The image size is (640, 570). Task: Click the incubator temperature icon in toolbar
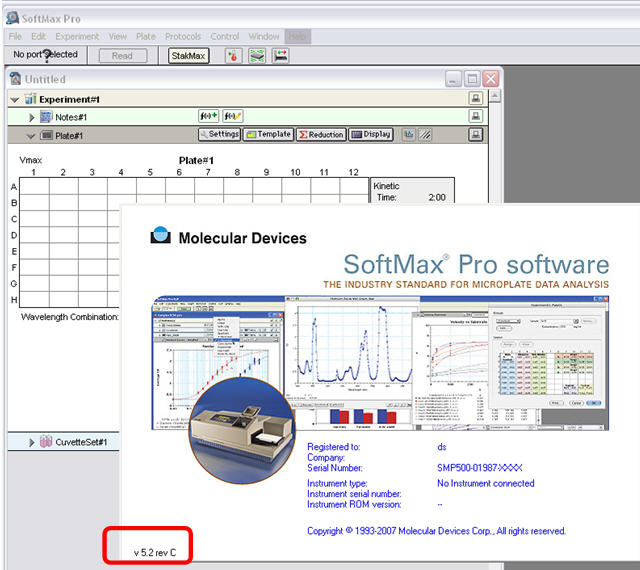tap(233, 56)
